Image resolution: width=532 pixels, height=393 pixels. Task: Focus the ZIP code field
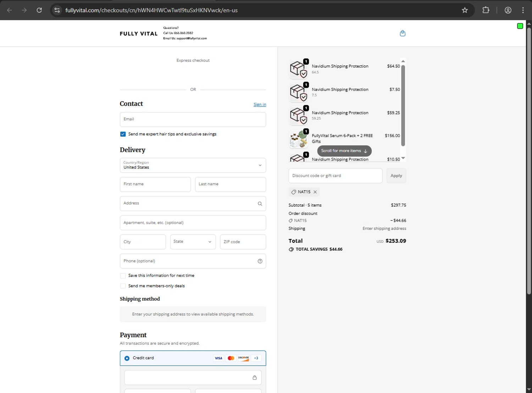(x=243, y=242)
